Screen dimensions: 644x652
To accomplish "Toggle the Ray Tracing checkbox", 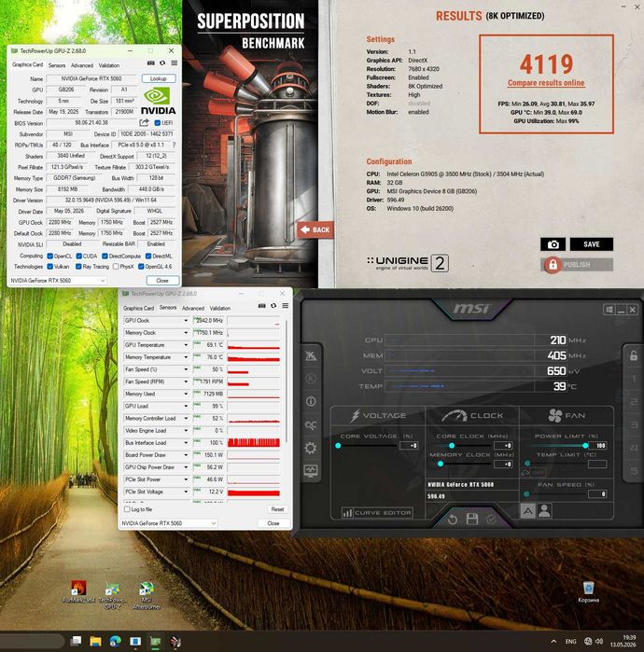I will click(x=78, y=267).
